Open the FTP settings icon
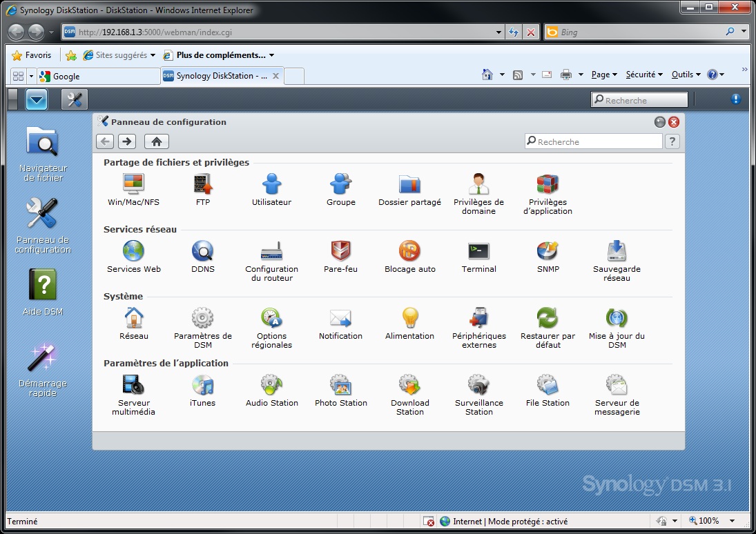 [x=202, y=184]
